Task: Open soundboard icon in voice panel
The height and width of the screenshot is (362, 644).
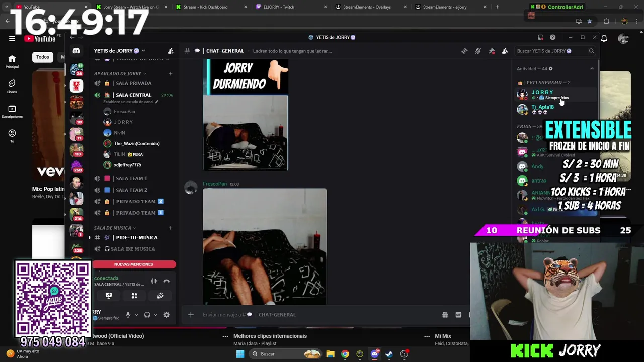Action: coord(160,296)
